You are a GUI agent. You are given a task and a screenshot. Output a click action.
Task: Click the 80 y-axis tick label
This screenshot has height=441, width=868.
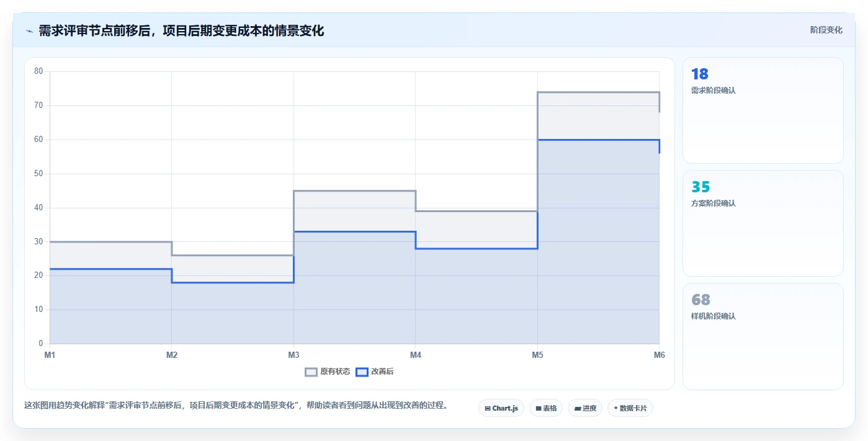[38, 71]
